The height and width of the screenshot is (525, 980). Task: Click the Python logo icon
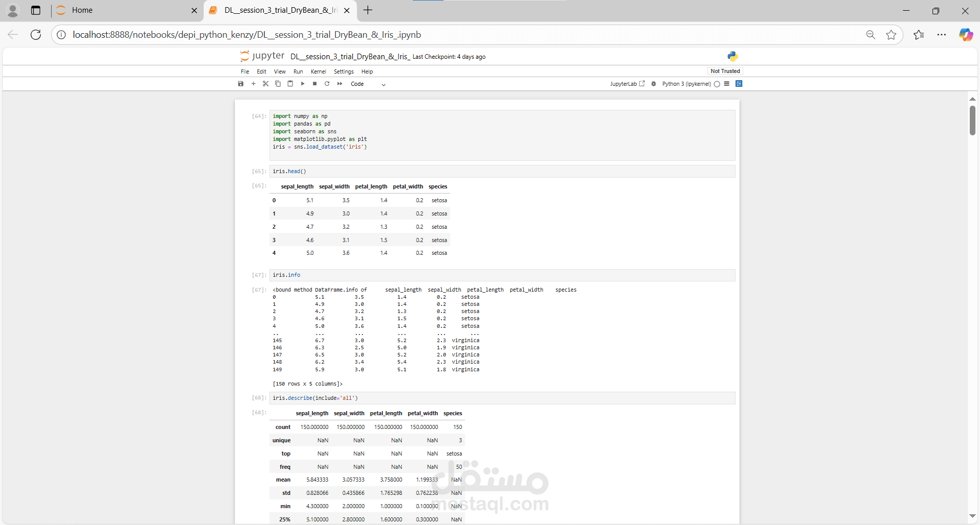pyautogui.click(x=732, y=56)
